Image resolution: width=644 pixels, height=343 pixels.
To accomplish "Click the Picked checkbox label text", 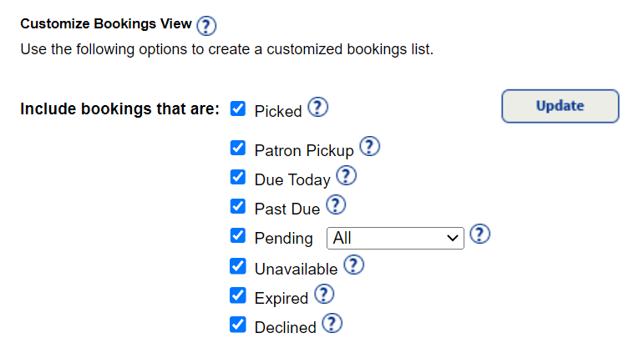I will point(278,111).
